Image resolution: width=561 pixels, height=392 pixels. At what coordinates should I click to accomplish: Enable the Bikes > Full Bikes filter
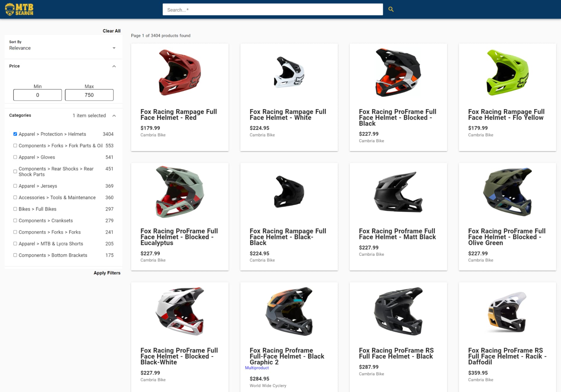click(x=15, y=209)
